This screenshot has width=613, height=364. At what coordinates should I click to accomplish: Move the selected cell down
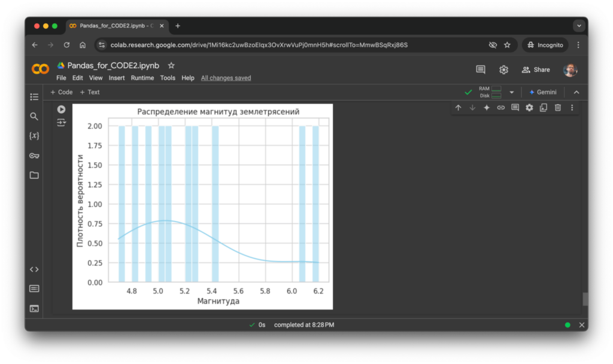click(472, 107)
